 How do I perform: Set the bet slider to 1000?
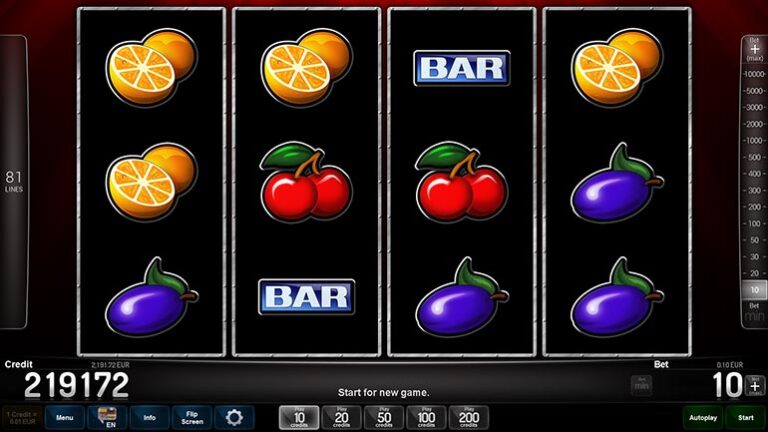(754, 141)
